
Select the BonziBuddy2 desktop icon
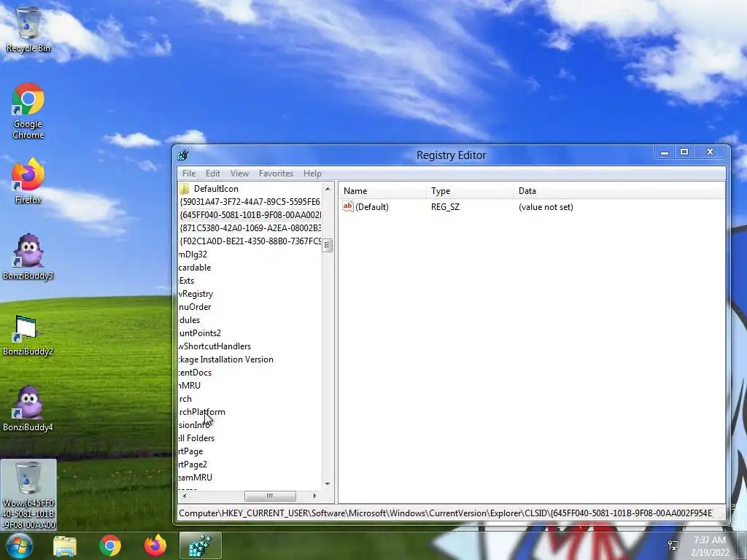pyautogui.click(x=28, y=335)
